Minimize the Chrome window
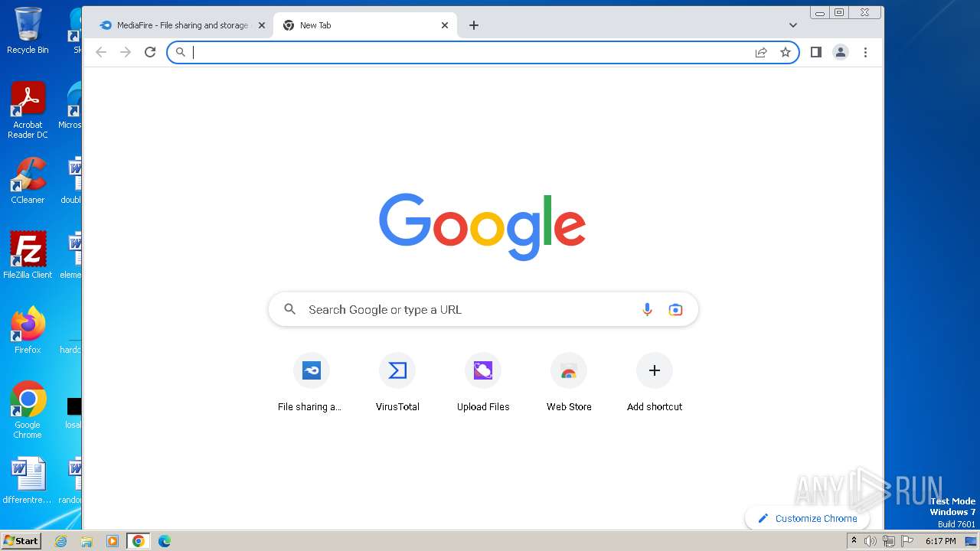 pos(820,12)
